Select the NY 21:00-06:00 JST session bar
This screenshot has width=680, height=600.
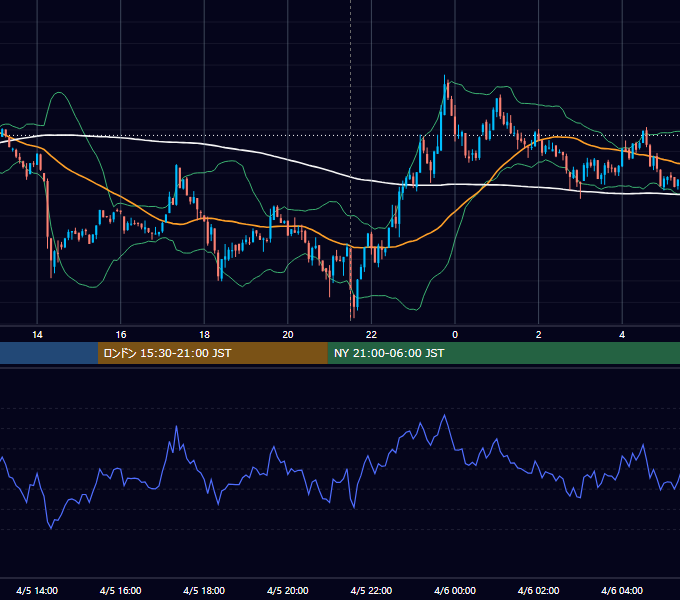point(503,353)
